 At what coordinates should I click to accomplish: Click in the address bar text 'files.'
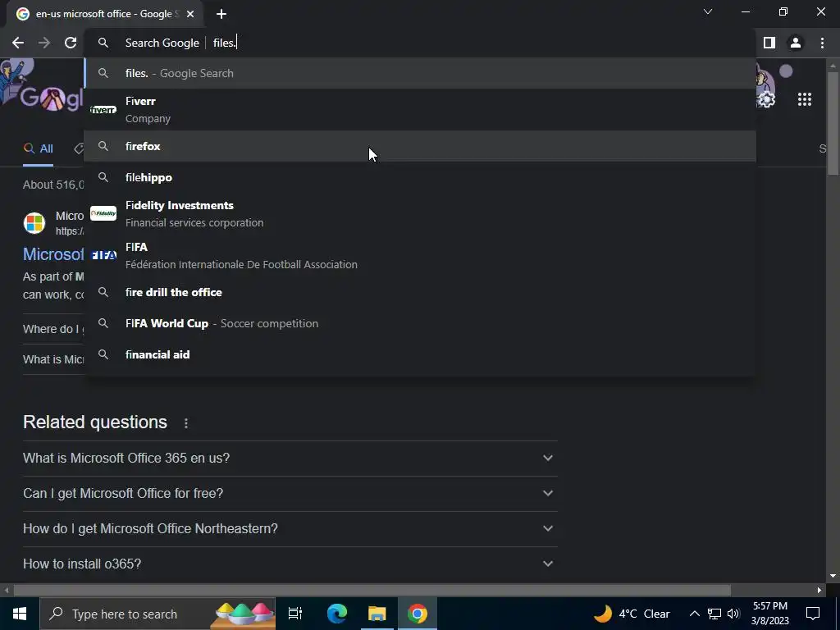tap(225, 43)
